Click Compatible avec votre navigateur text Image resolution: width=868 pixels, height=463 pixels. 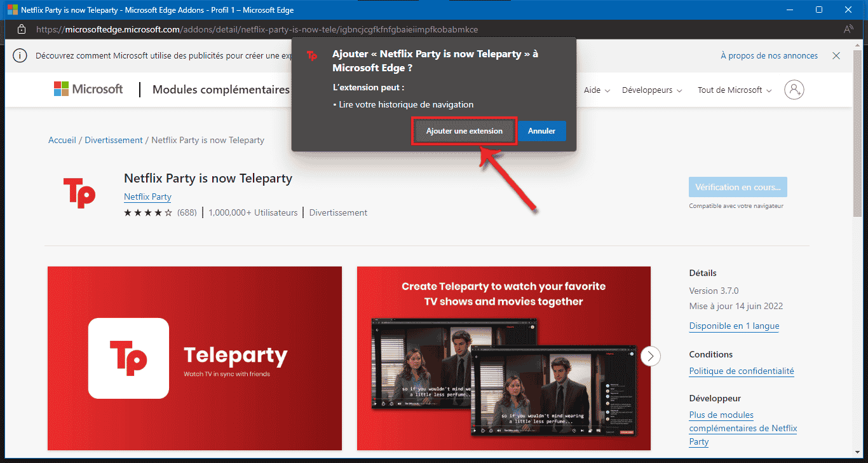coord(736,206)
